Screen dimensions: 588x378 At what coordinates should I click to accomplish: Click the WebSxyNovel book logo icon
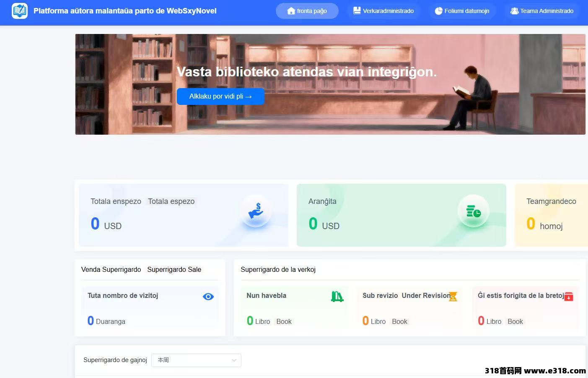point(20,11)
